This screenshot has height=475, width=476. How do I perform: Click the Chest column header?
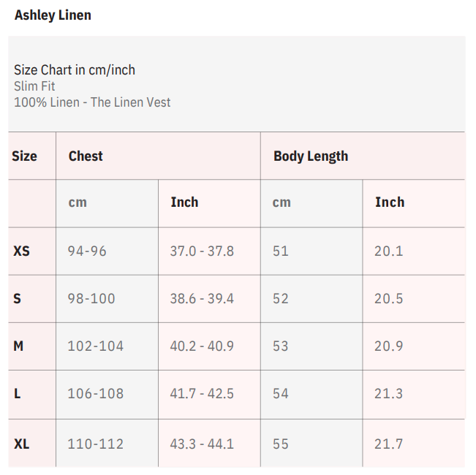coord(86,156)
